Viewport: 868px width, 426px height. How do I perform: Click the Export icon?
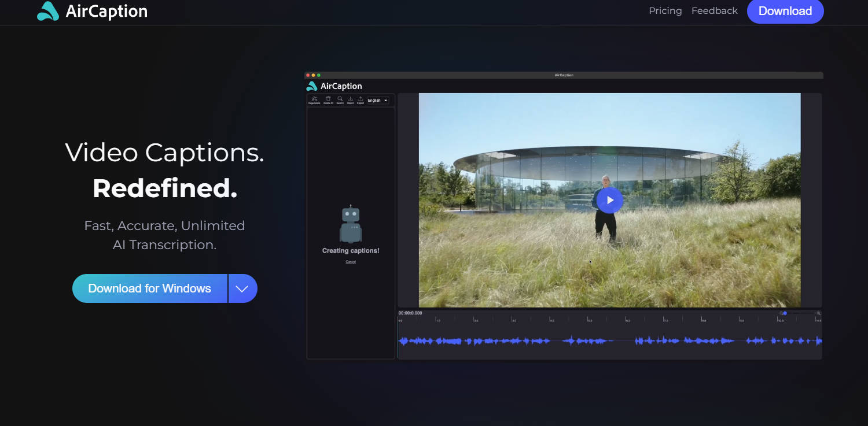coord(360,99)
